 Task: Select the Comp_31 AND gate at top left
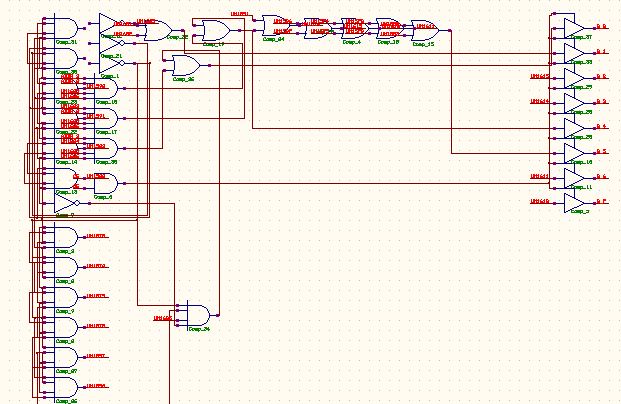click(65, 29)
